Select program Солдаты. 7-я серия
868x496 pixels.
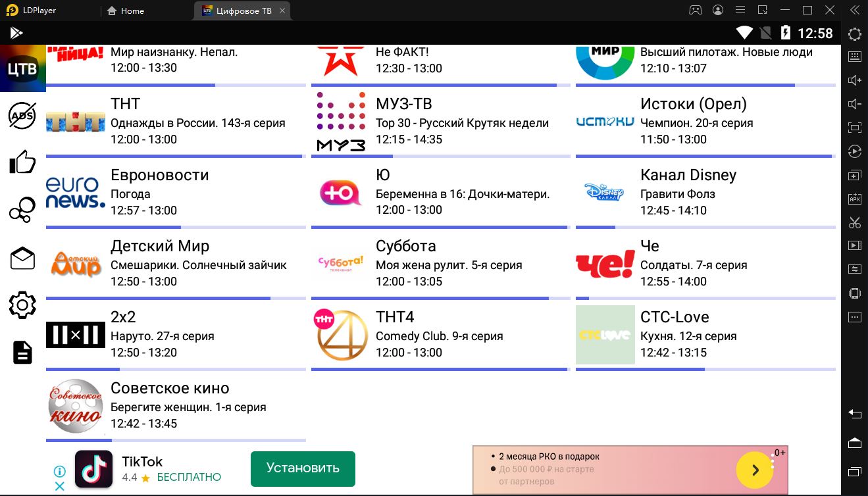[x=694, y=265]
